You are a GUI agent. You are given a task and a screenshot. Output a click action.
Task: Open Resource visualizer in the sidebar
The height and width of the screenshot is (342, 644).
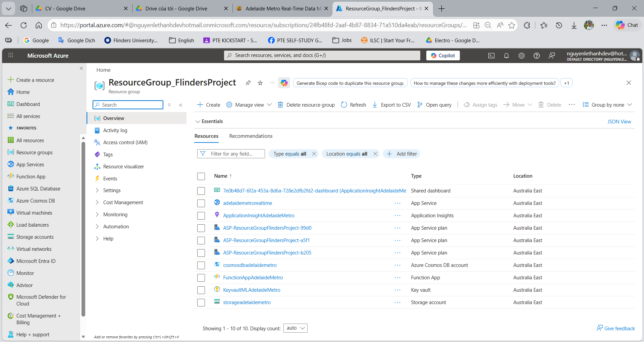123,166
